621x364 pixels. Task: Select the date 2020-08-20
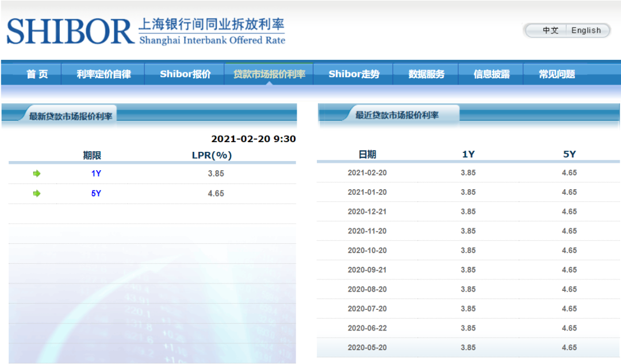pos(367,289)
